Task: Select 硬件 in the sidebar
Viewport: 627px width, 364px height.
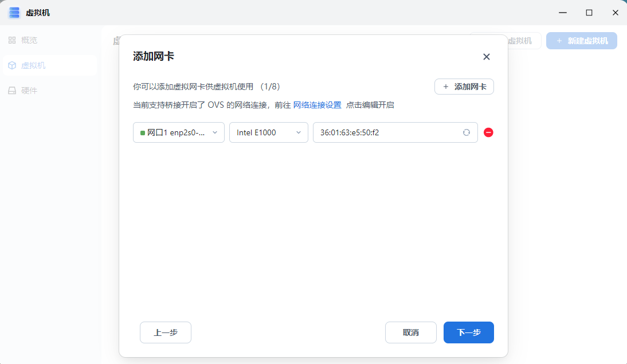Action: pos(50,91)
